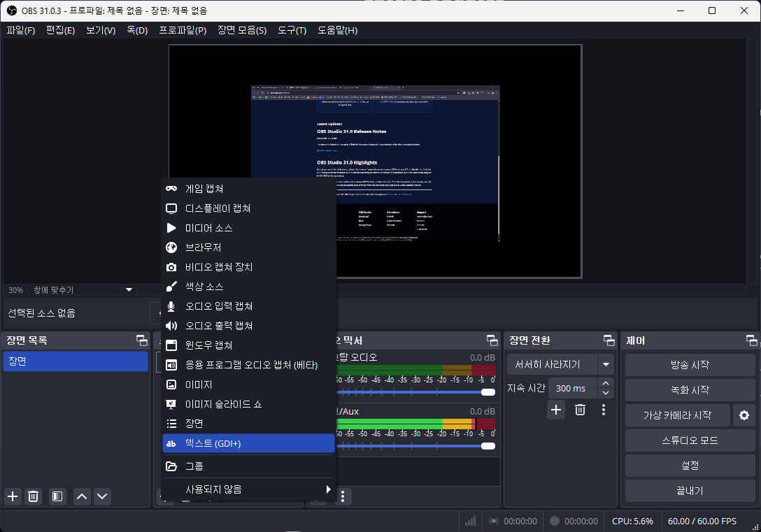This screenshot has height=532, width=761.
Task: Click the microphone icon for 오디오 입력 캡쳐
Action: 171,306
